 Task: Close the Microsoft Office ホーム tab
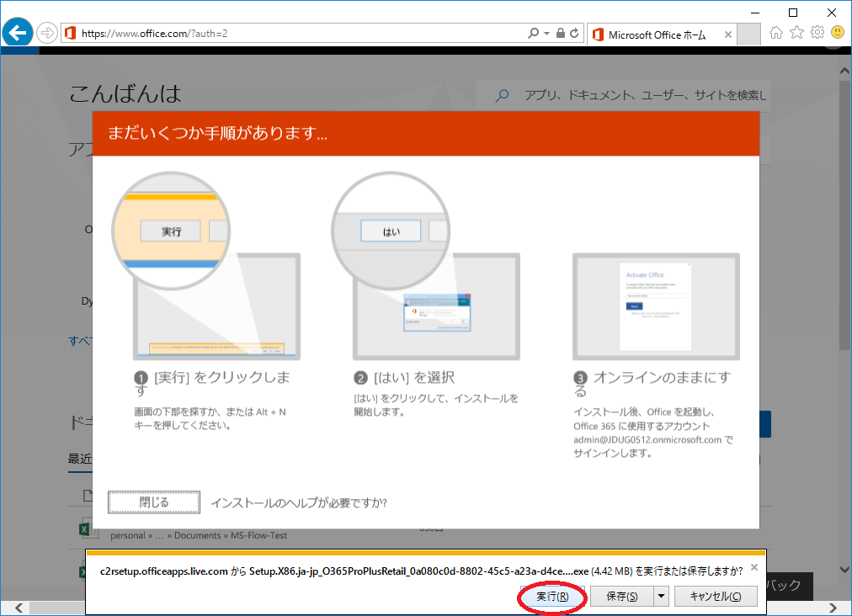(x=727, y=35)
